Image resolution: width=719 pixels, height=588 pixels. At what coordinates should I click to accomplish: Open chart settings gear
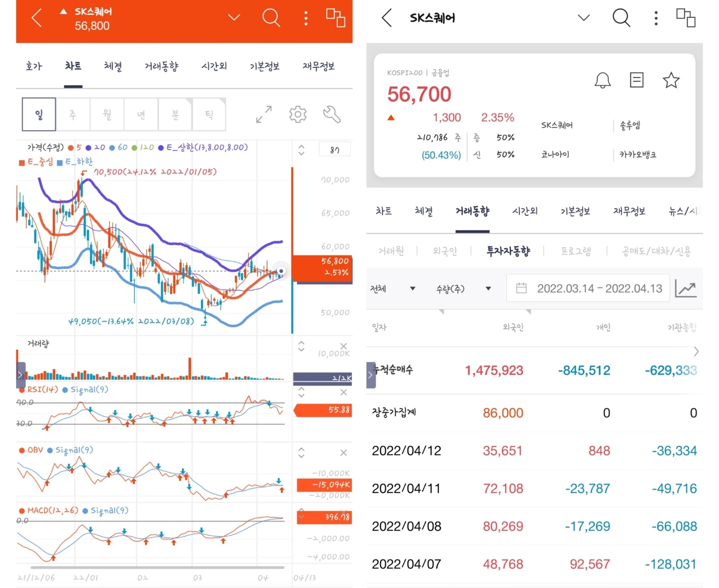298,114
